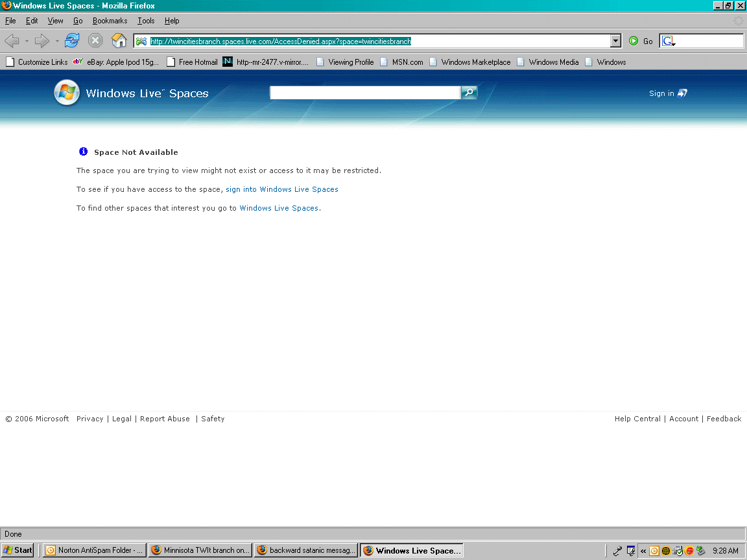This screenshot has height=560, width=747.
Task: Click the Firefox throbber activity icon
Action: (738, 21)
